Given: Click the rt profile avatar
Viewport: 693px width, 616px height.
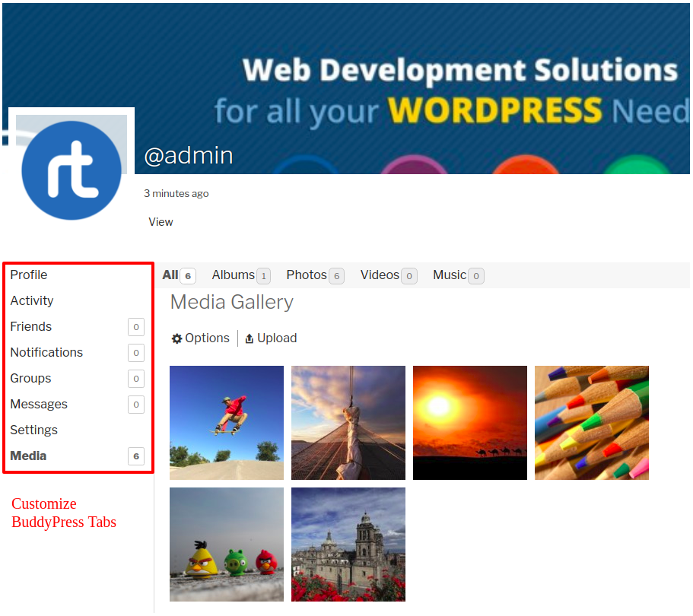Looking at the screenshot, I should tap(72, 170).
